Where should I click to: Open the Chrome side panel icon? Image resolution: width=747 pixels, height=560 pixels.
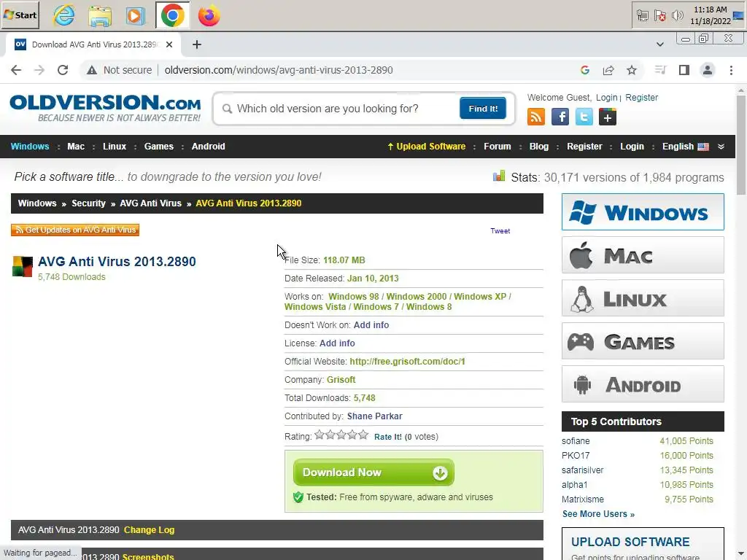coord(684,71)
